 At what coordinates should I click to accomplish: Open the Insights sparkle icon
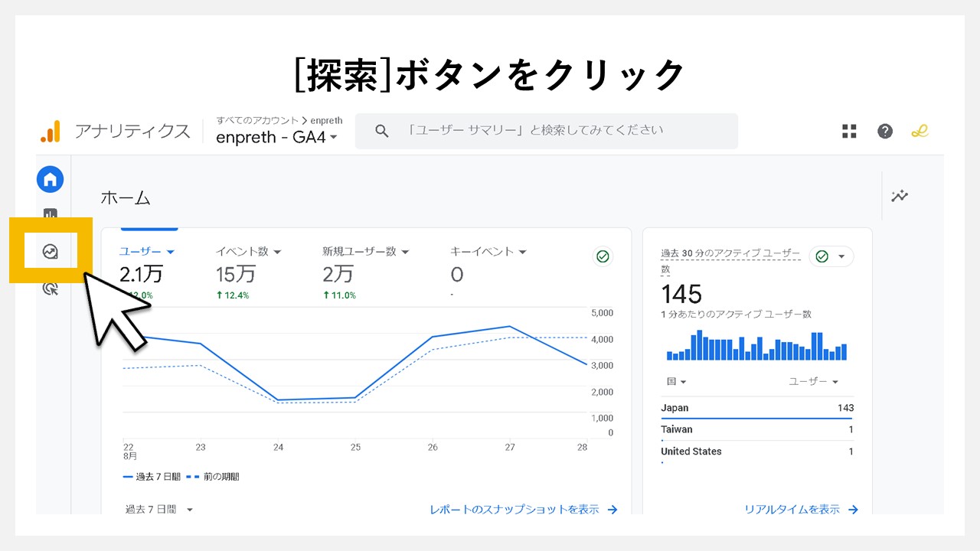click(900, 196)
